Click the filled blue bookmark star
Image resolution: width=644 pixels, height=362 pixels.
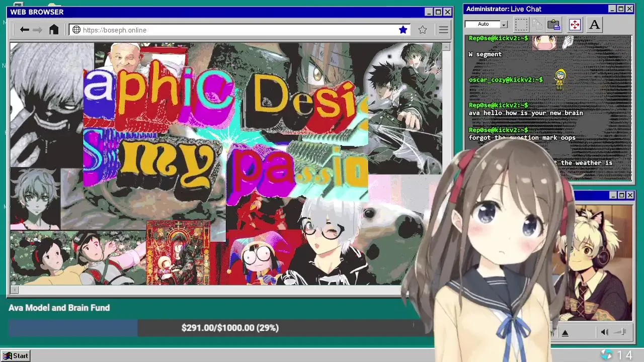click(x=403, y=30)
